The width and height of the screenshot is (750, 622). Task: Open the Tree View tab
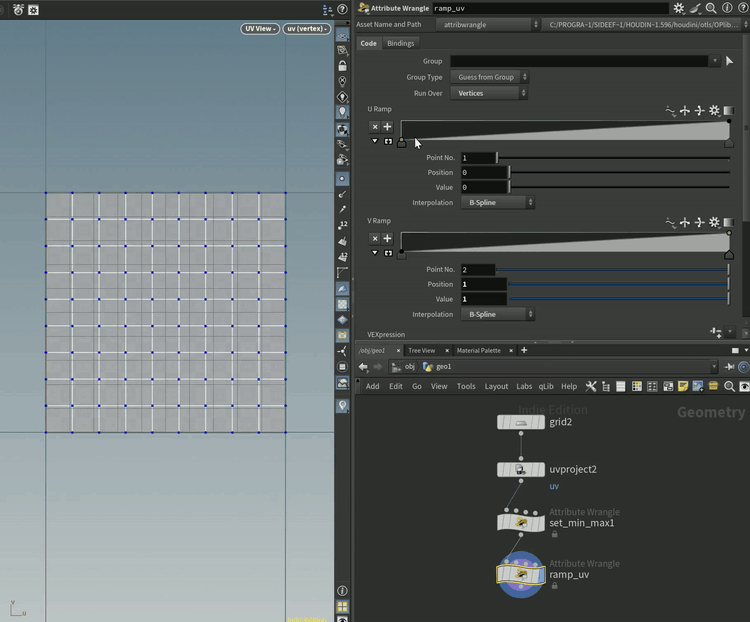click(x=421, y=351)
